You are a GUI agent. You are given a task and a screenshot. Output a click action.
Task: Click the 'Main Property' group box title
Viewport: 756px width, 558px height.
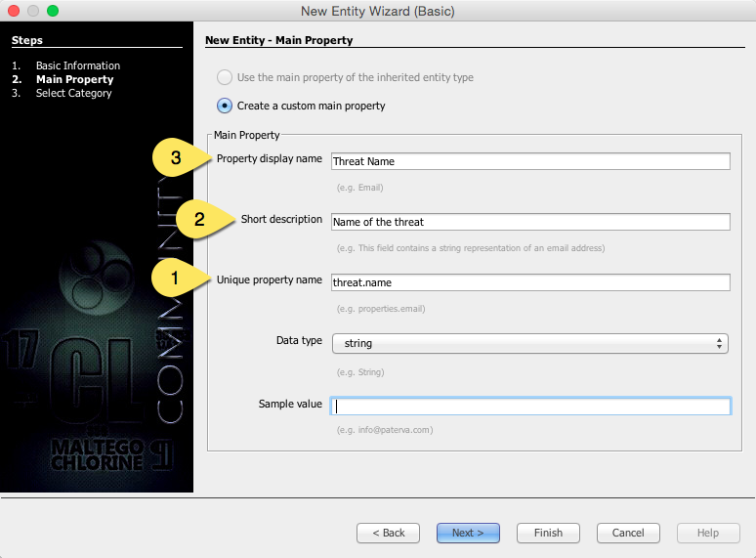pos(246,135)
